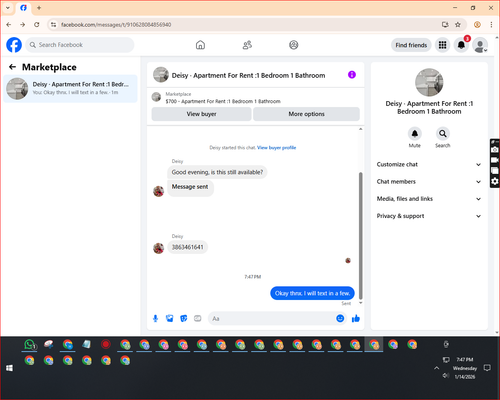View site information icon in address bar
Viewport: 500px width, 400px height.
pos(53,25)
